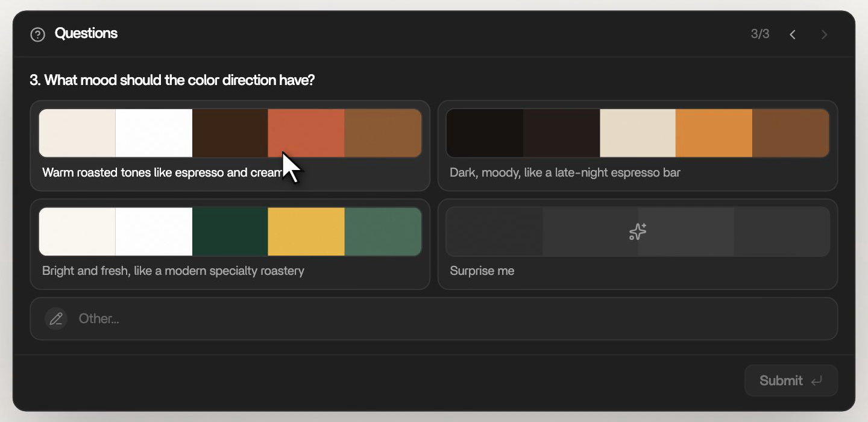Screen dimensions: 868x422
Task: Click the beige swatch in dark moody palette
Action: point(638,133)
